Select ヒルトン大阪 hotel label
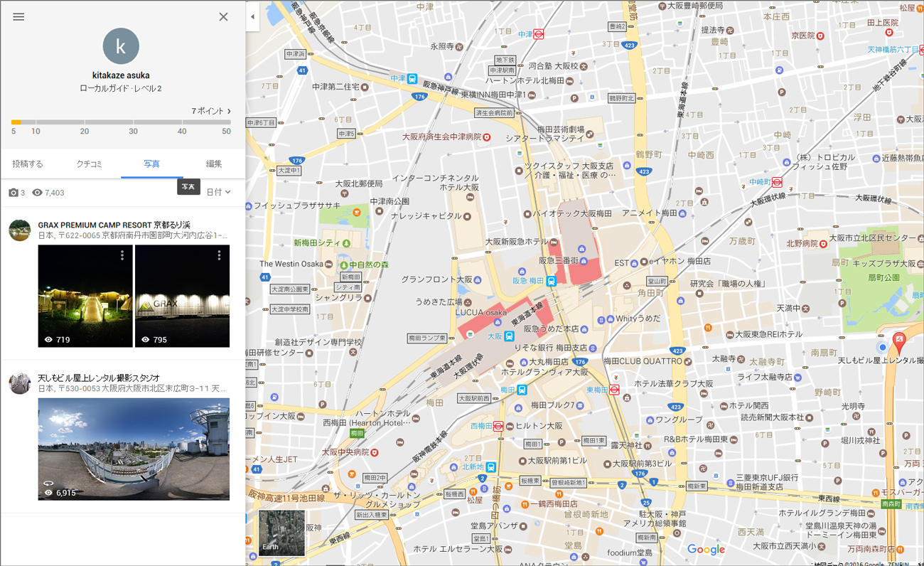Screen dimensions: 924x566 (x=537, y=426)
